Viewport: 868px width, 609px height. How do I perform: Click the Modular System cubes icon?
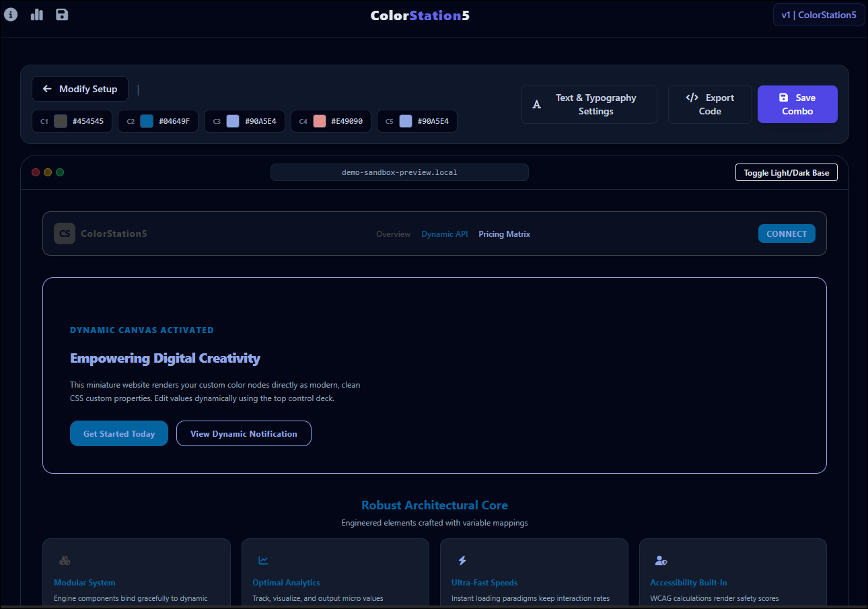click(x=65, y=561)
